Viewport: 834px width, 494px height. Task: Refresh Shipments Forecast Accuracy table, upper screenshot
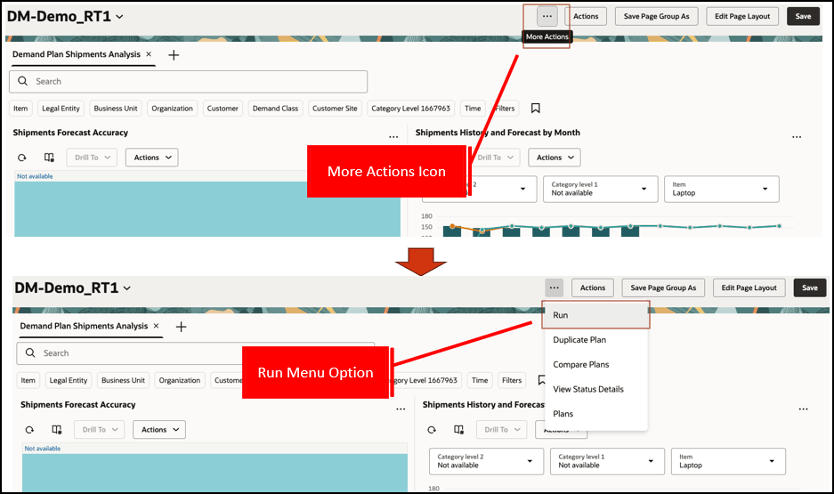click(22, 157)
